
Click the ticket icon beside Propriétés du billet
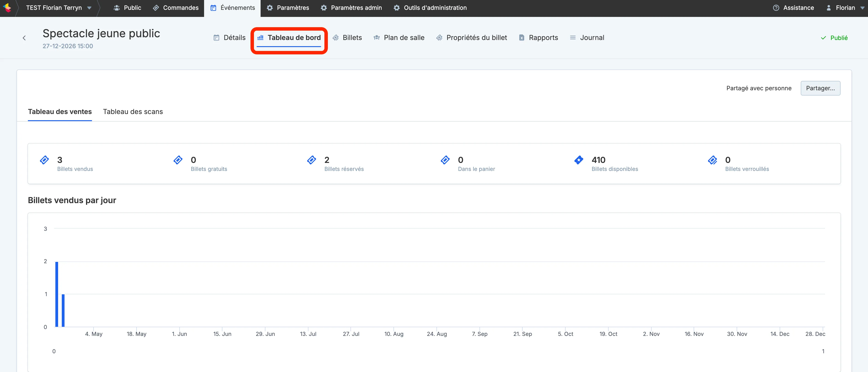439,38
